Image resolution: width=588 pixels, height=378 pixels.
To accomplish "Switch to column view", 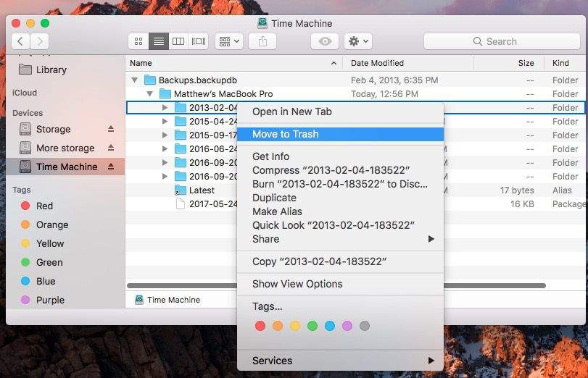I will point(178,41).
